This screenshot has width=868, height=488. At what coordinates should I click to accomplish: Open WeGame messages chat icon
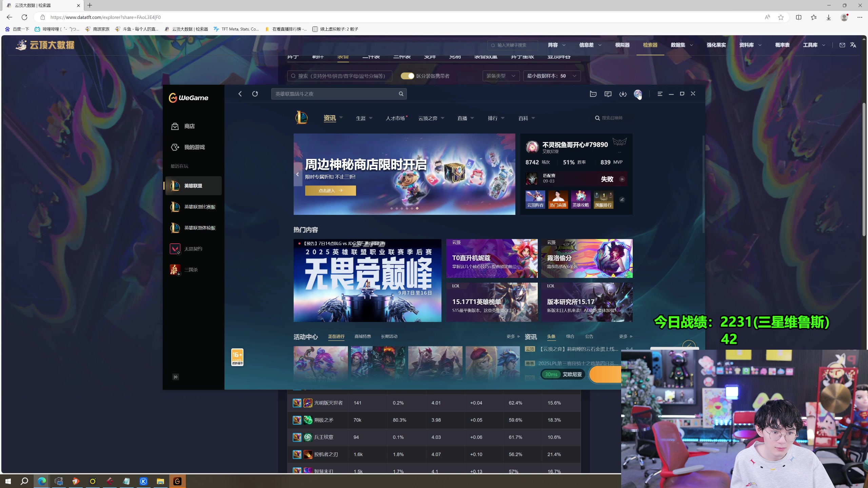(x=608, y=94)
